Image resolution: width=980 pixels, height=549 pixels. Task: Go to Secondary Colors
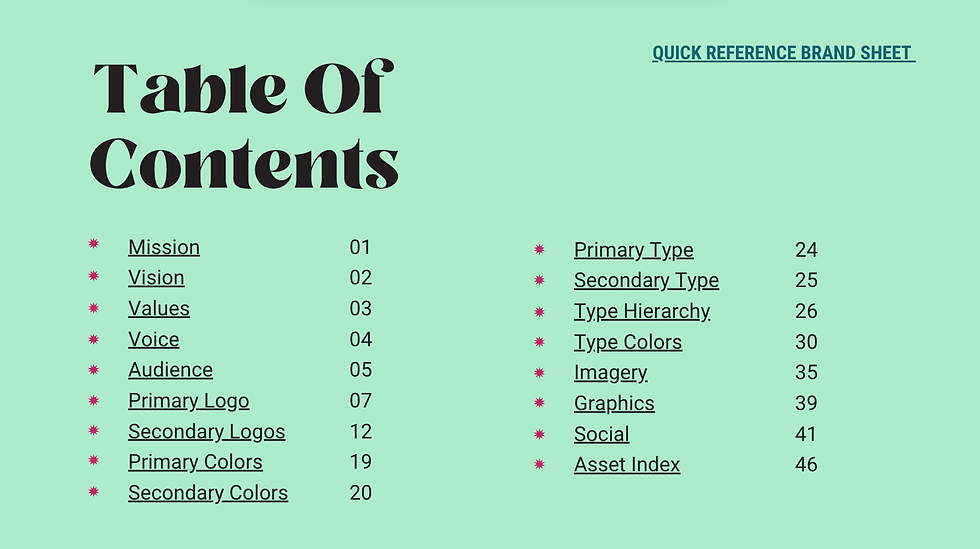tap(208, 493)
